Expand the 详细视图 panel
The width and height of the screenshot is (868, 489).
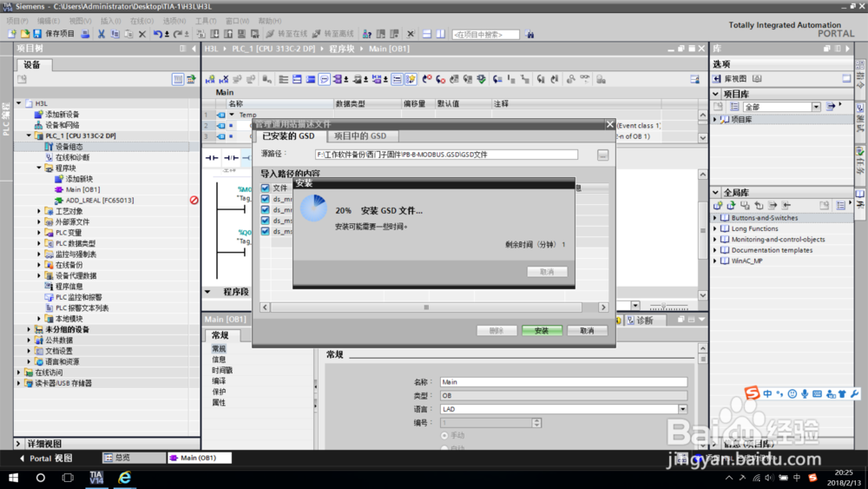click(x=18, y=444)
